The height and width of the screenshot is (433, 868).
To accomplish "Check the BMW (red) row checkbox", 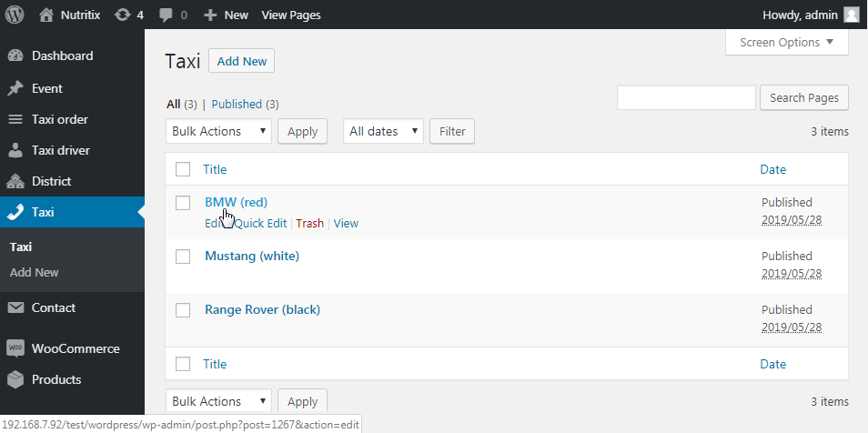I will (x=183, y=203).
